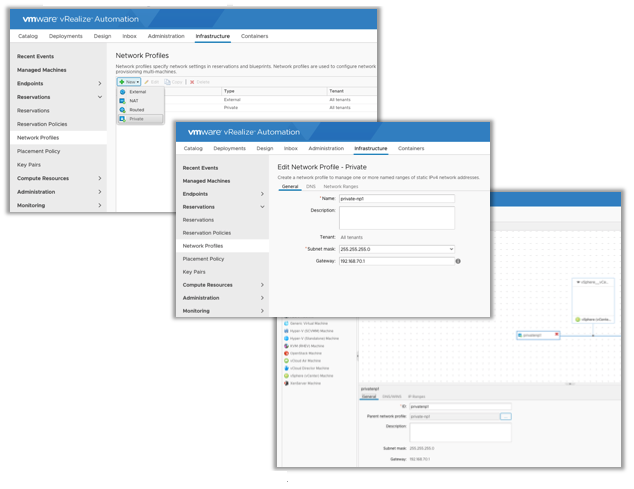
Task: Select the vSphere machine node on the blueprint canvas
Action: (x=593, y=301)
